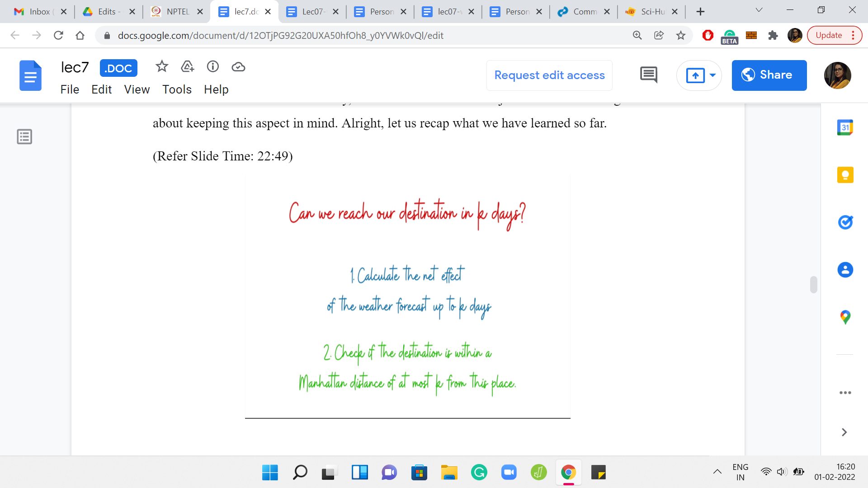Open Contacts in the side panel
The height and width of the screenshot is (488, 868).
(844, 270)
